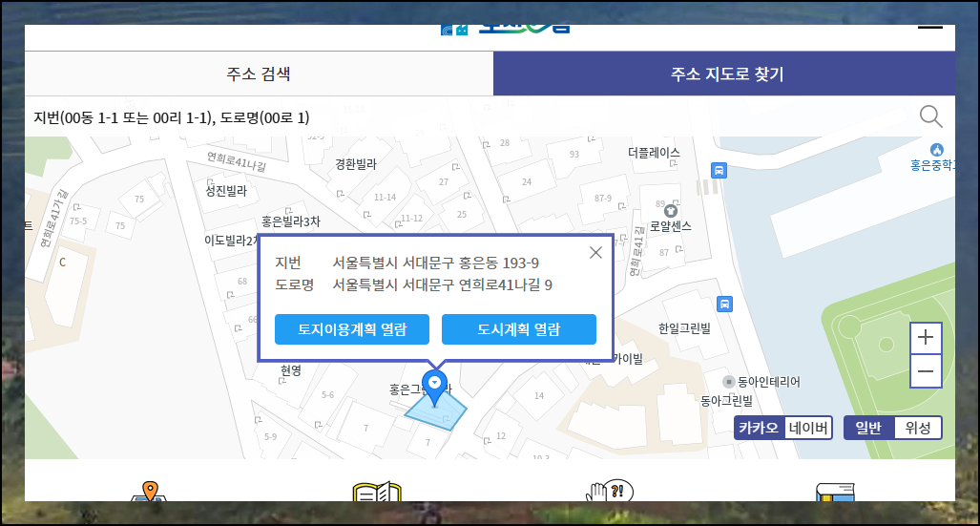The width and height of the screenshot is (980, 526).
Task: Open the hamburger menu at top right
Action: click(930, 28)
